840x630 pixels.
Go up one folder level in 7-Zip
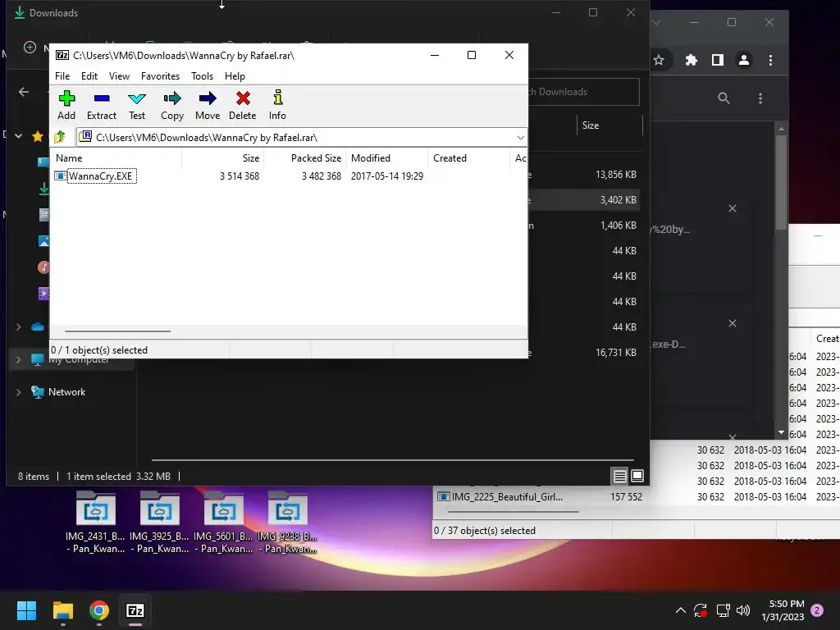[60, 137]
